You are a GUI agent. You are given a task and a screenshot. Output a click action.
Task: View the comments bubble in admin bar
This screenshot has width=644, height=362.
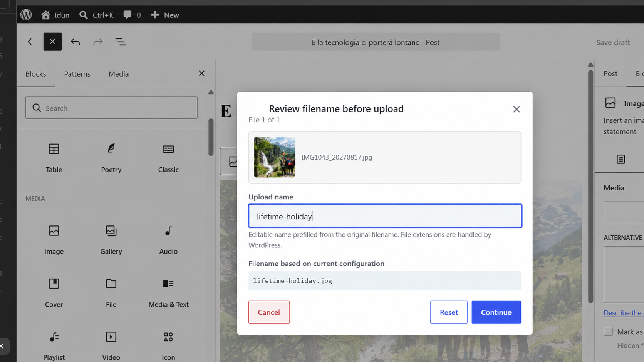point(132,15)
